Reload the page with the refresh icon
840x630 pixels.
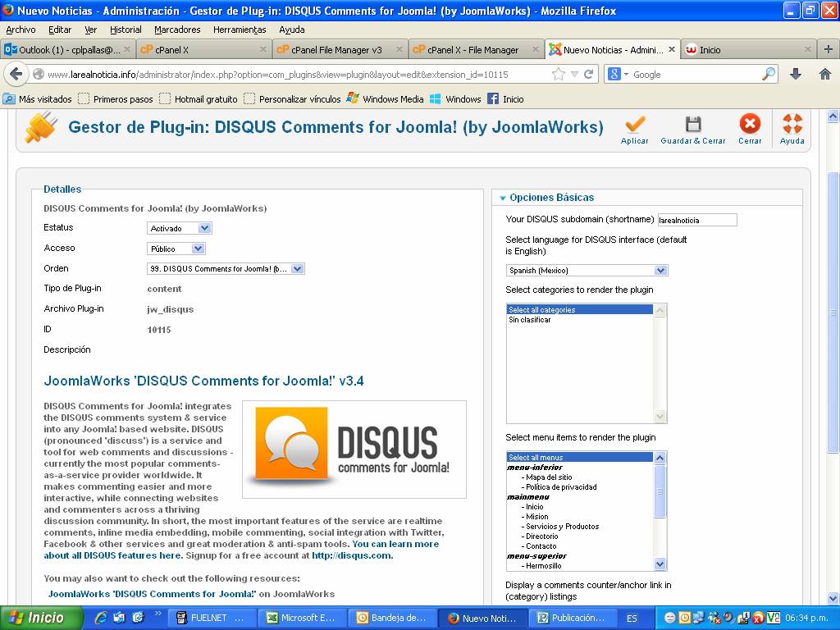tap(589, 74)
